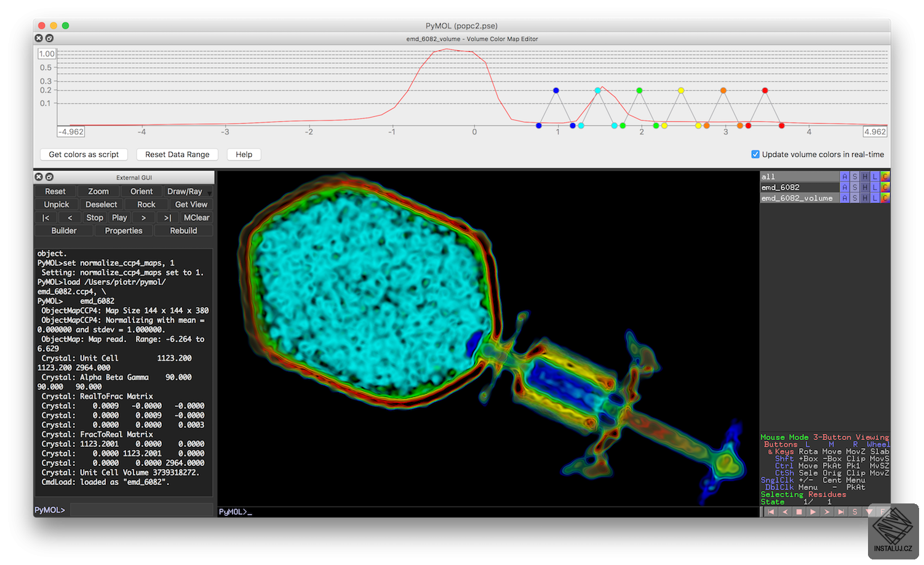The width and height of the screenshot is (924, 565).
Task: Open Hide menu for emd_6082
Action: point(865,187)
